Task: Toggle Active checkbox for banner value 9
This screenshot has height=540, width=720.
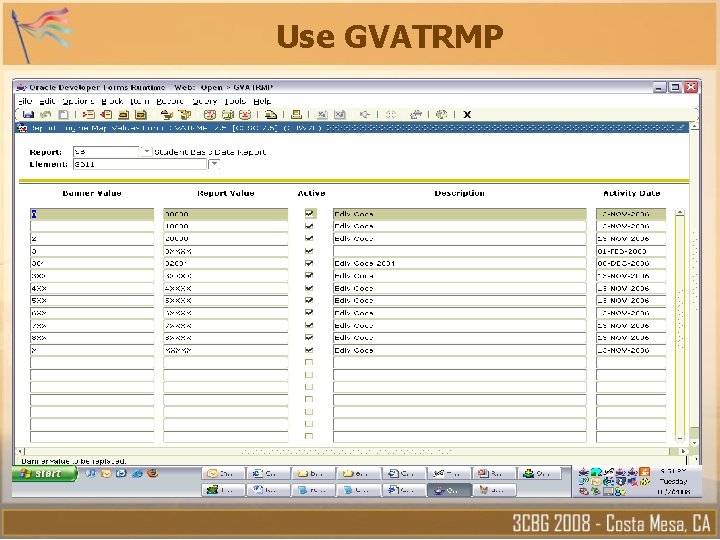Action: tap(309, 350)
